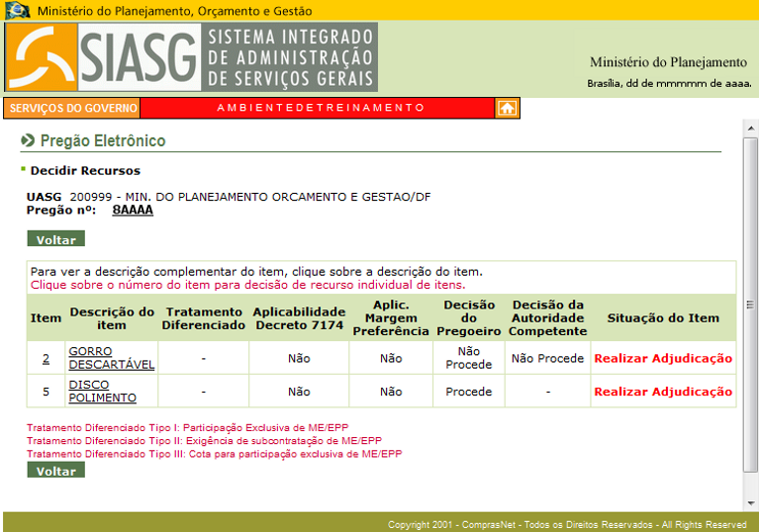
Task: Open pregão number 8AAAA link
Action: pyautogui.click(x=133, y=210)
